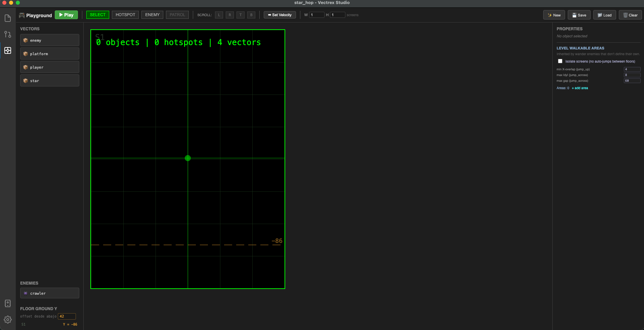Focus the H screens height field
Image resolution: width=644 pixels, height=330 pixels.
coord(338,15)
